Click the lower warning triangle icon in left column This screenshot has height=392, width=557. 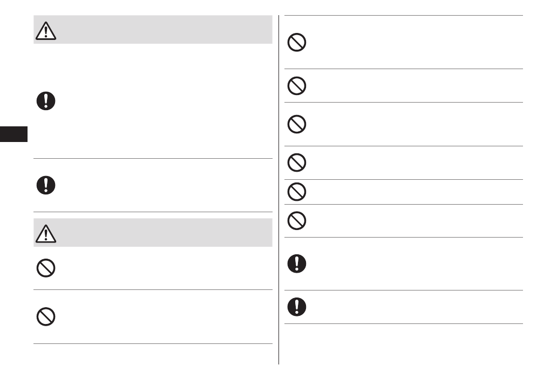click(x=46, y=233)
